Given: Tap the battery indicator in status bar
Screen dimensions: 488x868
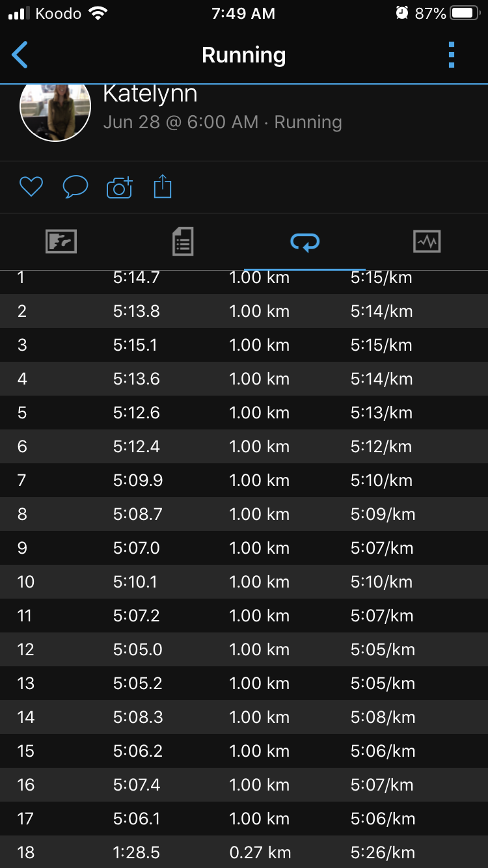Looking at the screenshot, I should pyautogui.click(x=465, y=14).
